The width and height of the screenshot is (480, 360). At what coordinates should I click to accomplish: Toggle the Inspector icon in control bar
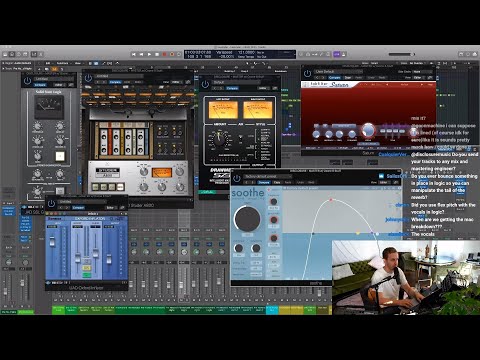click(x=12, y=54)
